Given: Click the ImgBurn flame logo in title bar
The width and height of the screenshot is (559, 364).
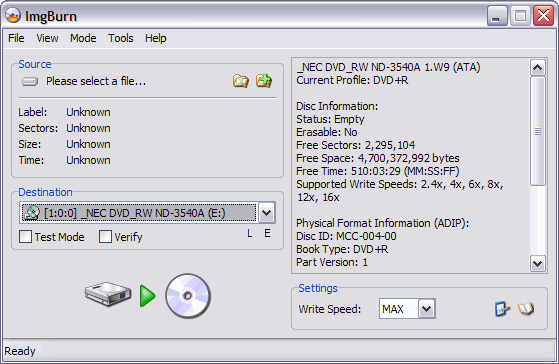Looking at the screenshot, I should click(13, 16).
